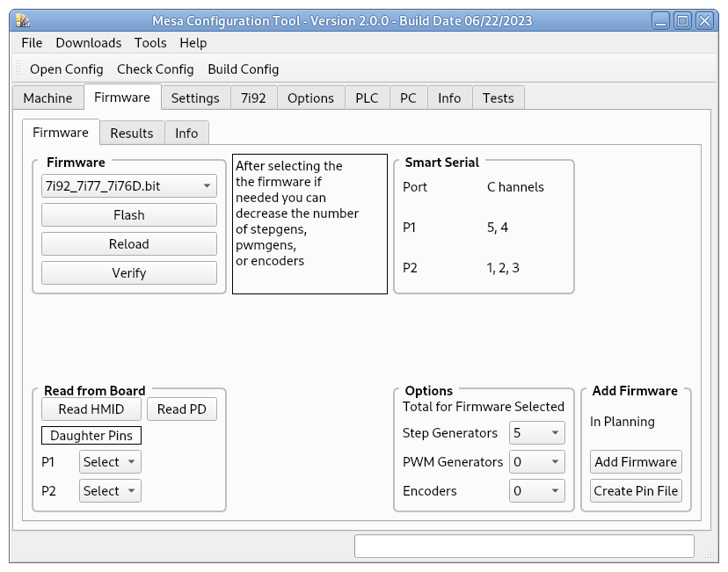The width and height of the screenshot is (728, 572).
Task: Minimize the Mesa Configuration Tool window
Action: click(x=660, y=21)
